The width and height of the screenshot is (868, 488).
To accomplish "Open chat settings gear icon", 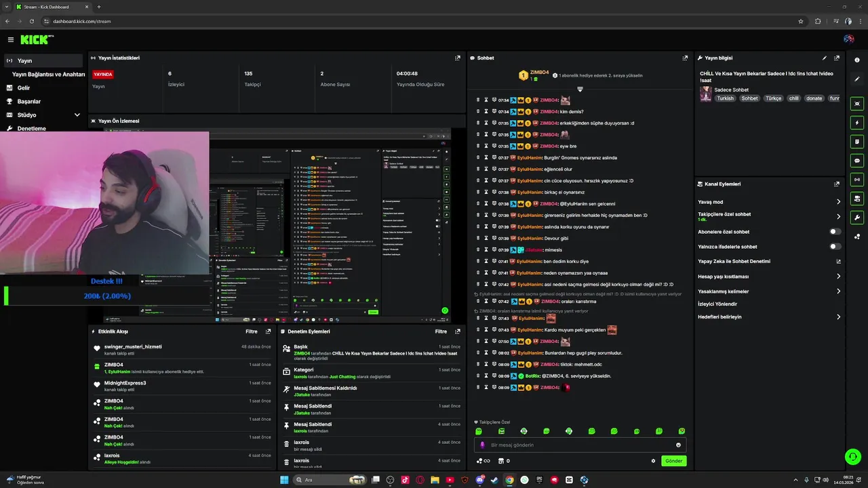I will tap(654, 461).
